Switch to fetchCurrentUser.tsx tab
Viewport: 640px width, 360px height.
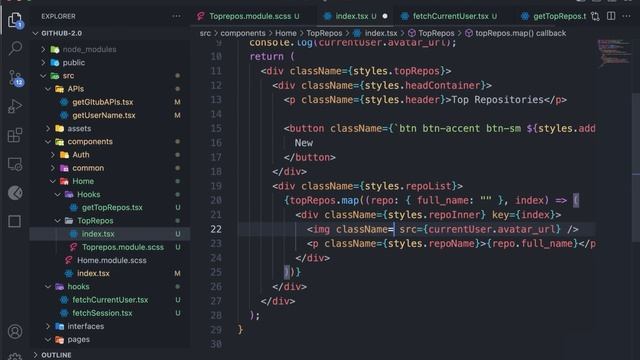pos(450,16)
